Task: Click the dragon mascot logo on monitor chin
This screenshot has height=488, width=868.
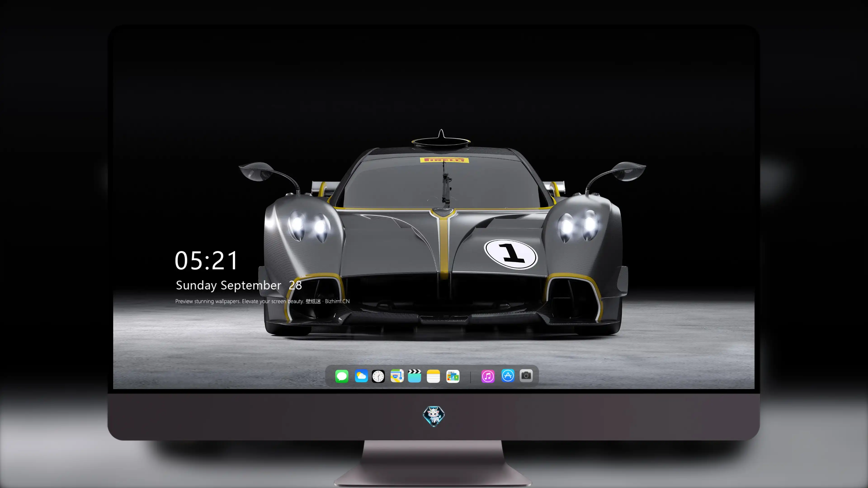Action: 434,416
